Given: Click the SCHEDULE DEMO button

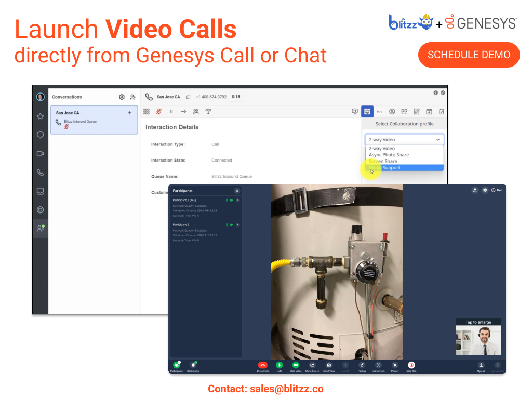Looking at the screenshot, I should point(469,55).
